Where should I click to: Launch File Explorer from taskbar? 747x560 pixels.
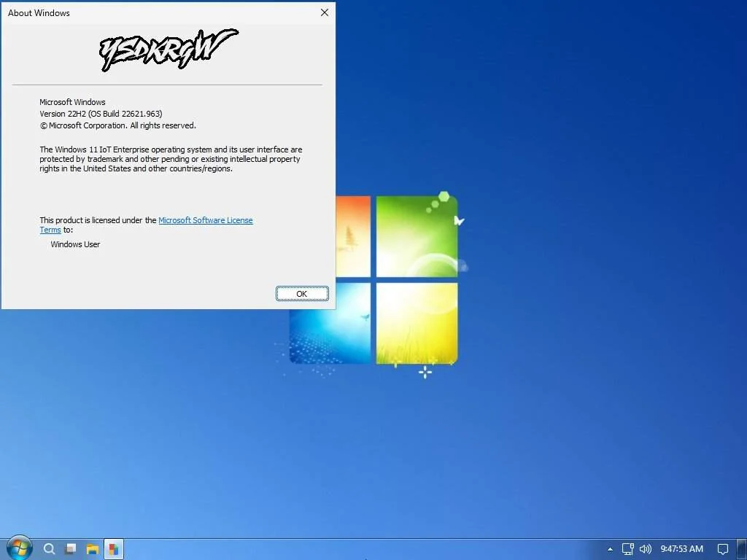tap(92, 549)
